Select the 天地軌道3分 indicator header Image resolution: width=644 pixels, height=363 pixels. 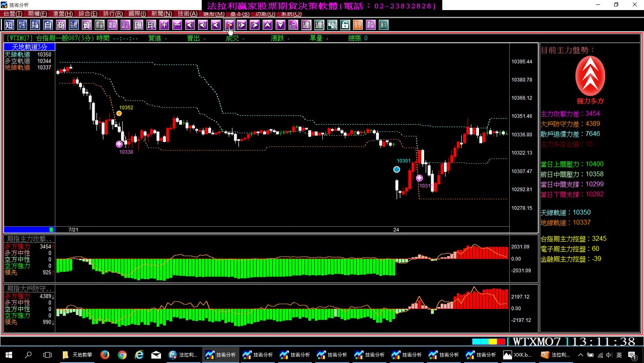[x=29, y=47]
